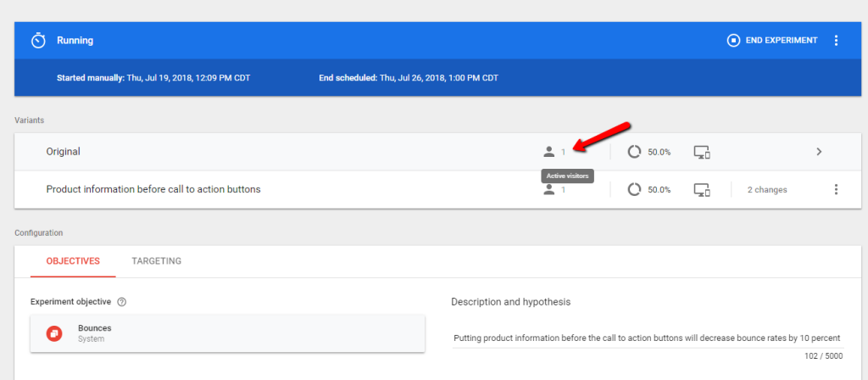The image size is (868, 380).
Task: Click the Original variant device preview icon
Action: pyautogui.click(x=702, y=152)
